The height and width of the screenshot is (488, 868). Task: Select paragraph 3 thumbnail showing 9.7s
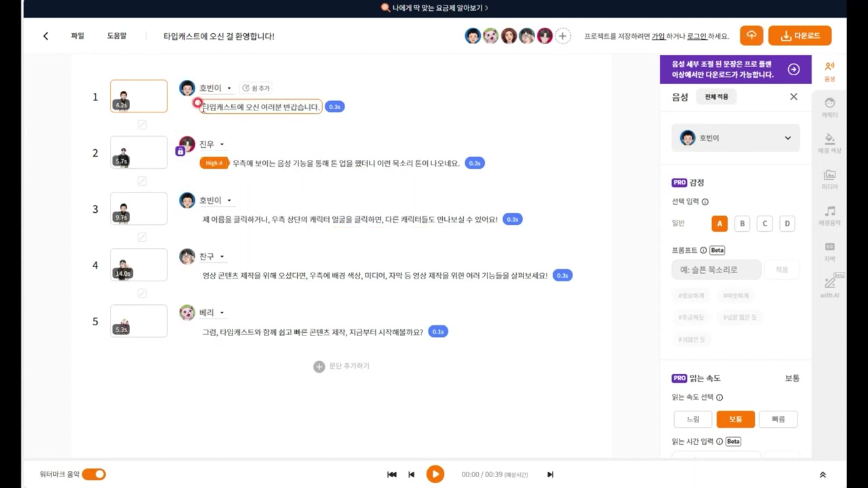click(x=138, y=209)
